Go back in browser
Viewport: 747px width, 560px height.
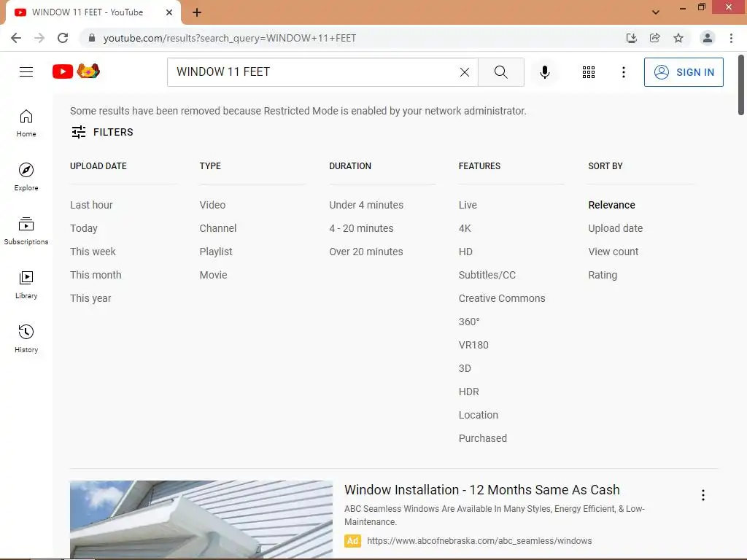click(x=16, y=38)
